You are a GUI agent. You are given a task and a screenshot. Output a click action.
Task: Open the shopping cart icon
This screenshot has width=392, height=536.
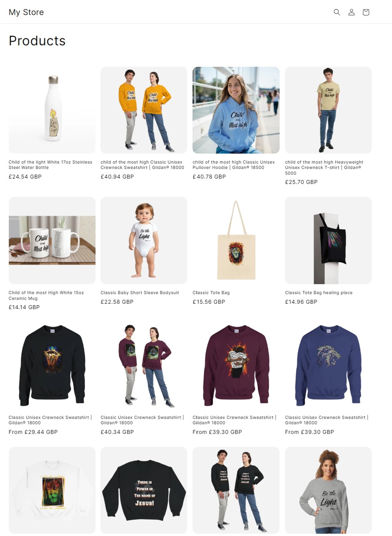pyautogui.click(x=366, y=12)
